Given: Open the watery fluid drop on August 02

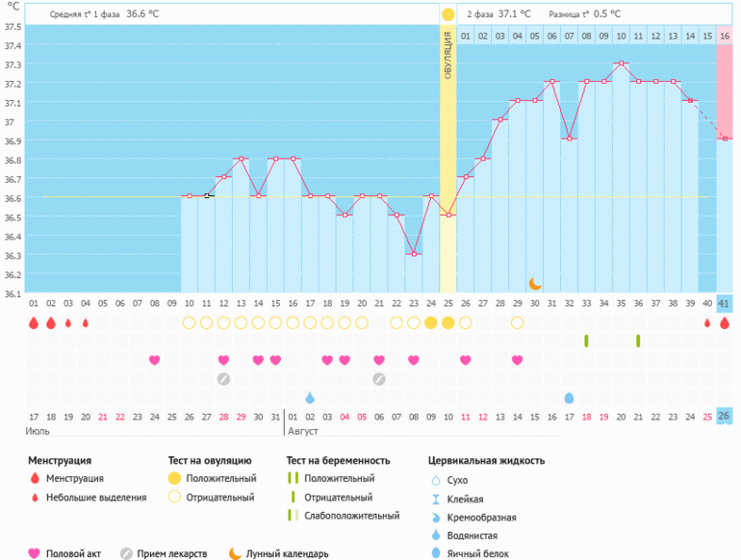Looking at the screenshot, I should 310,397.
